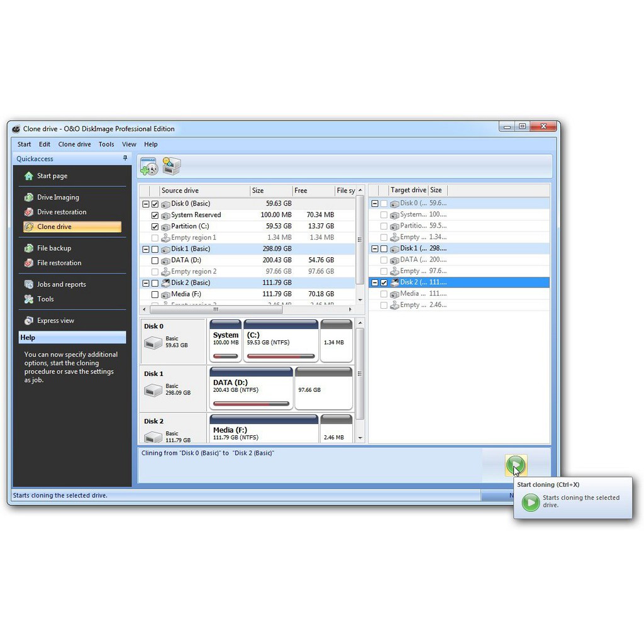Screen dimensions: 644x644
Task: Open the Clone drive menu
Action: (74, 144)
